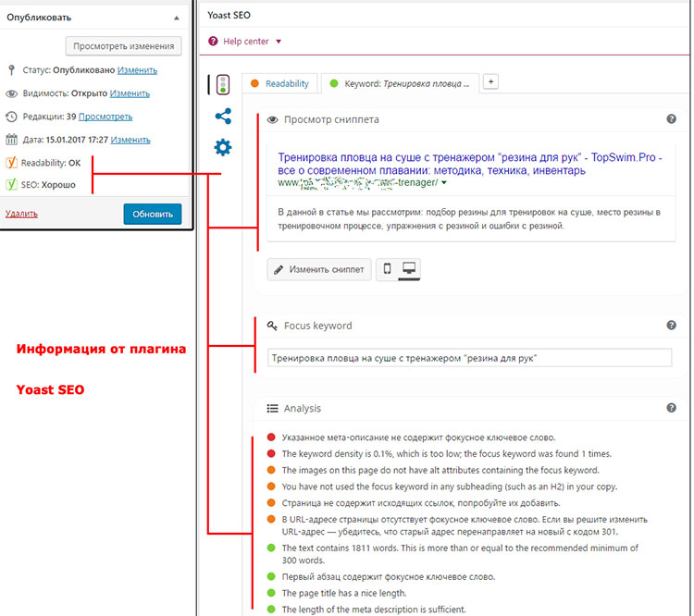This screenshot has width=694, height=616.
Task: Click 'Страница не содержит исходящих ссылок' analysis line
Action: pos(421,503)
